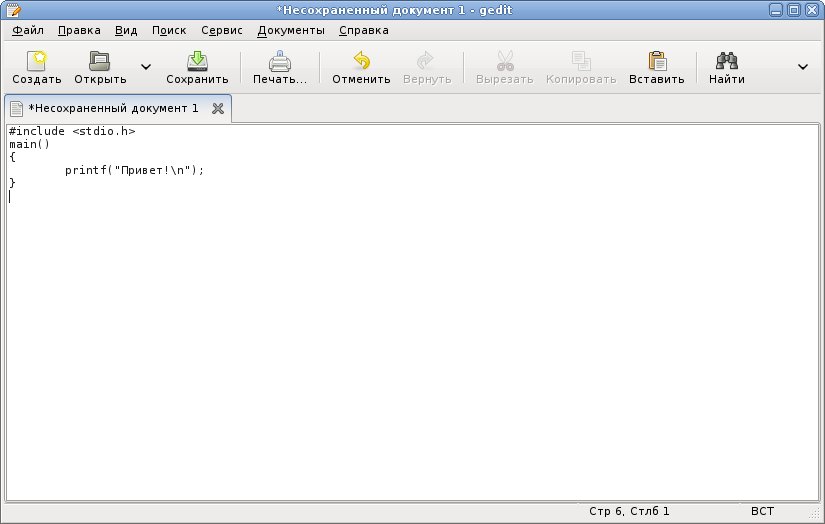Show more toolbar items overflow arrow
825x524 pixels.
tap(803, 67)
